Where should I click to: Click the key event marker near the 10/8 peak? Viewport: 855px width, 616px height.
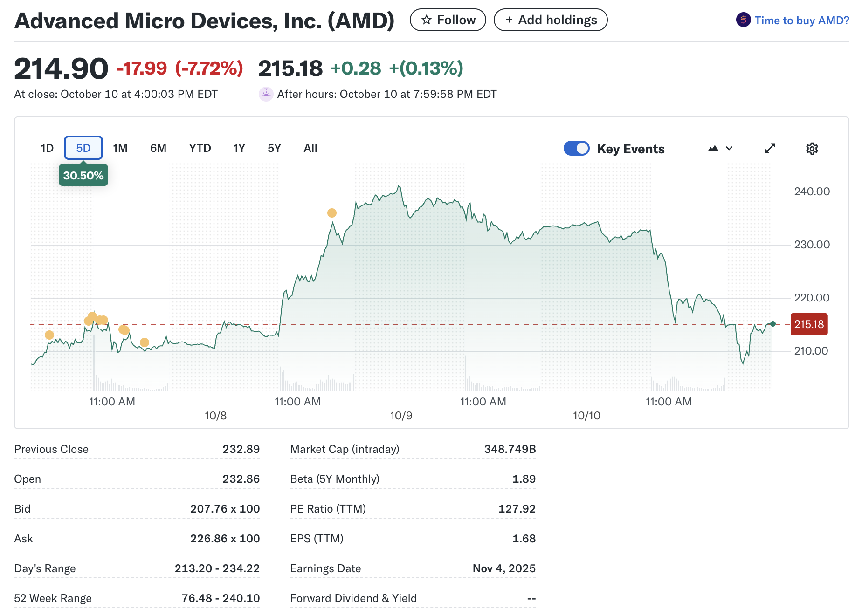332,213
